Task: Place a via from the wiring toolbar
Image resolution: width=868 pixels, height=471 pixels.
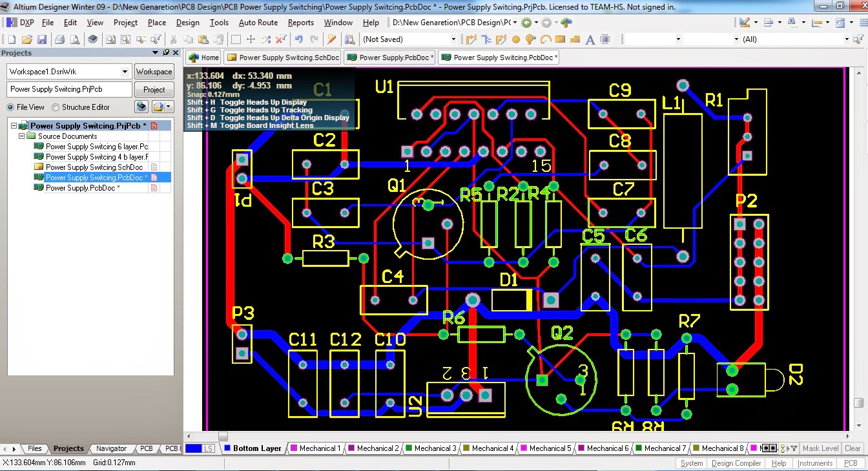Action: pyautogui.click(x=531, y=39)
